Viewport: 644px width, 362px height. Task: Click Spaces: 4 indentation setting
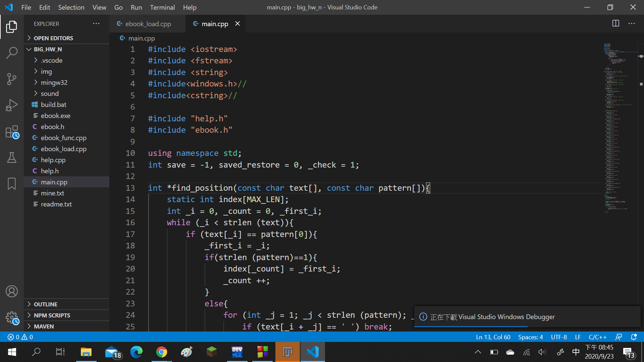pyautogui.click(x=530, y=337)
